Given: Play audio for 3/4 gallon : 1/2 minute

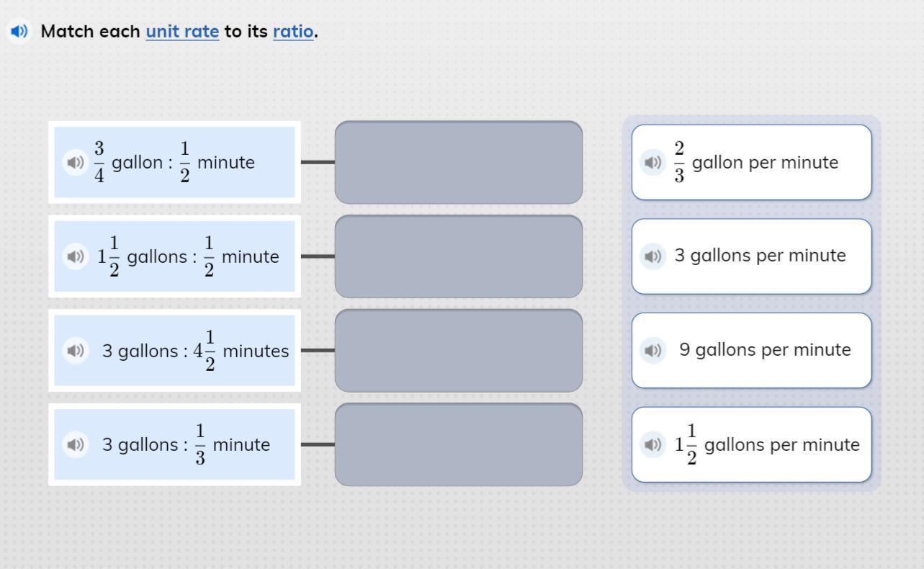Looking at the screenshot, I should [x=75, y=162].
